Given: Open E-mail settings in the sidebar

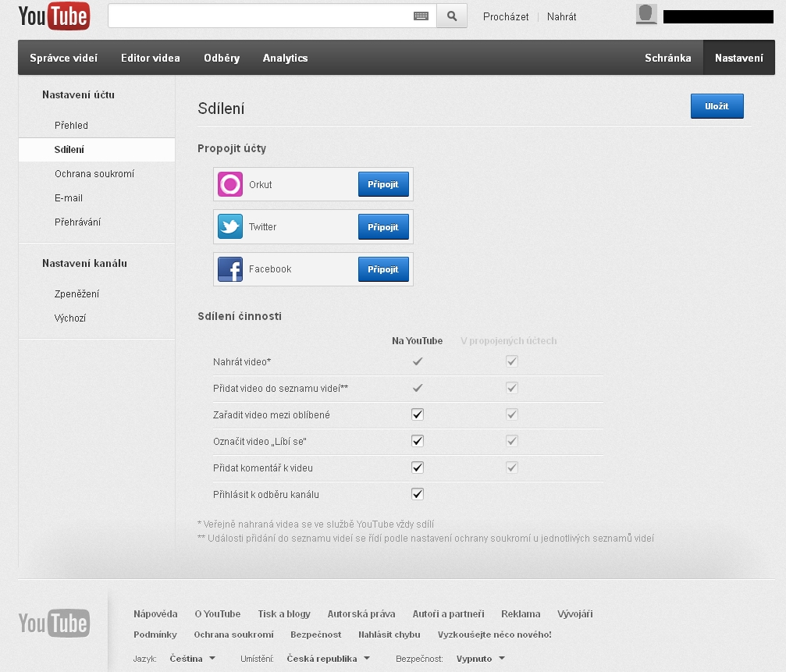Looking at the screenshot, I should pos(69,198).
